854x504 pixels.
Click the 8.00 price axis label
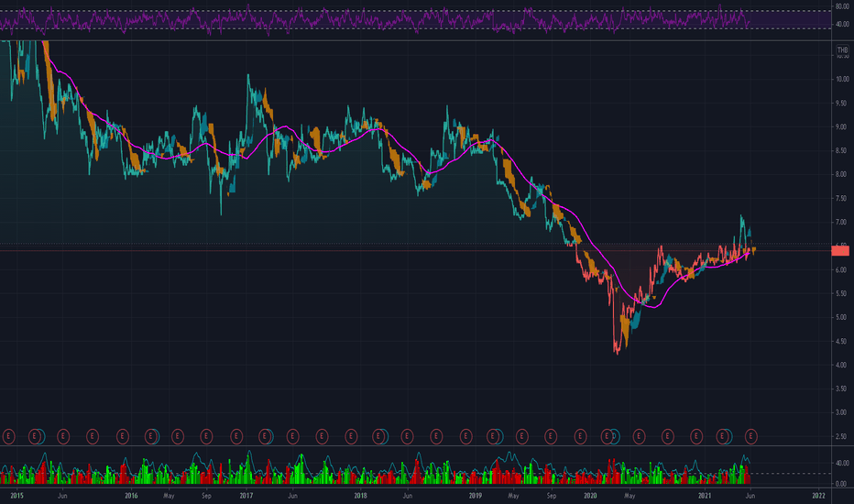pos(841,174)
